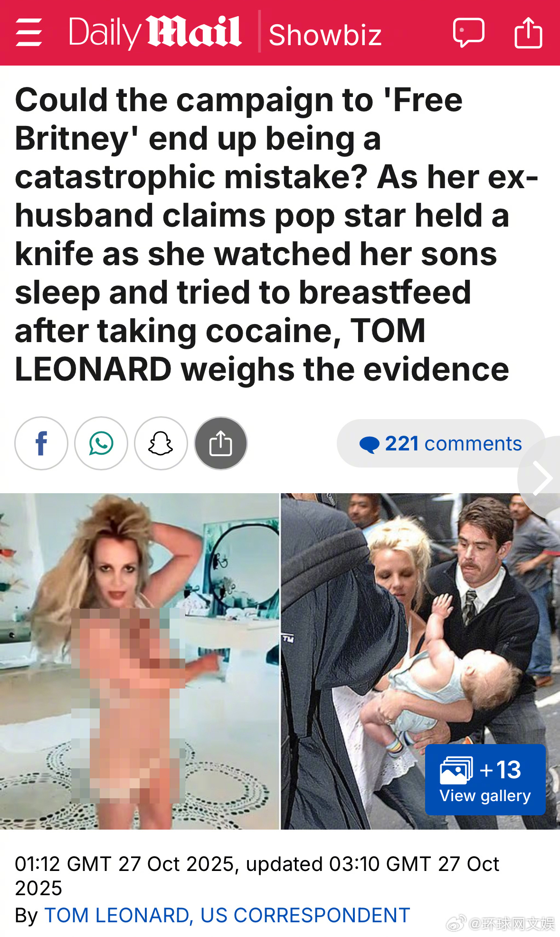This screenshot has width=560, height=937.
Task: Share the article on Facebook
Action: 41,443
